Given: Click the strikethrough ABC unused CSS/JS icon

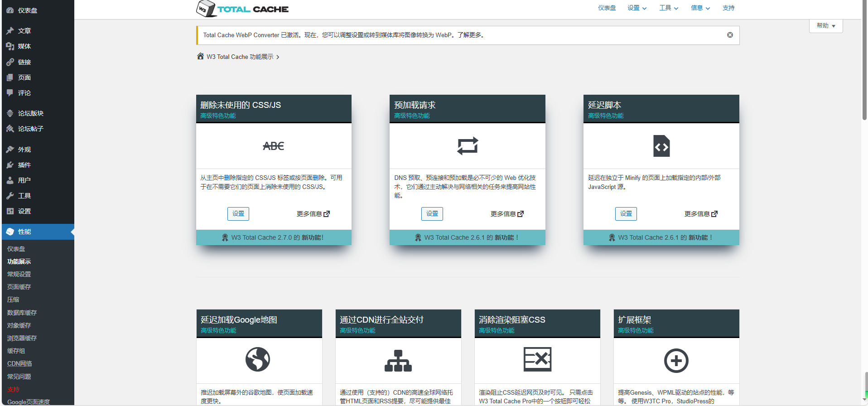Looking at the screenshot, I should click(273, 146).
